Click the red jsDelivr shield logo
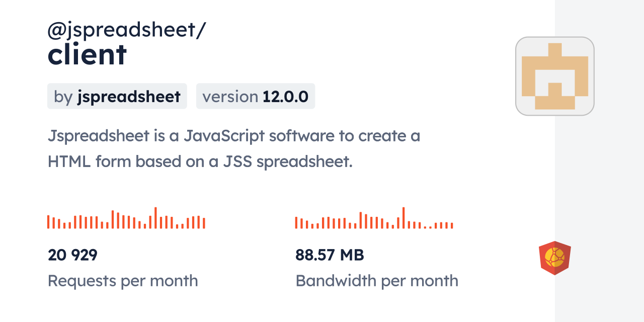This screenshot has width=644, height=322. click(554, 258)
